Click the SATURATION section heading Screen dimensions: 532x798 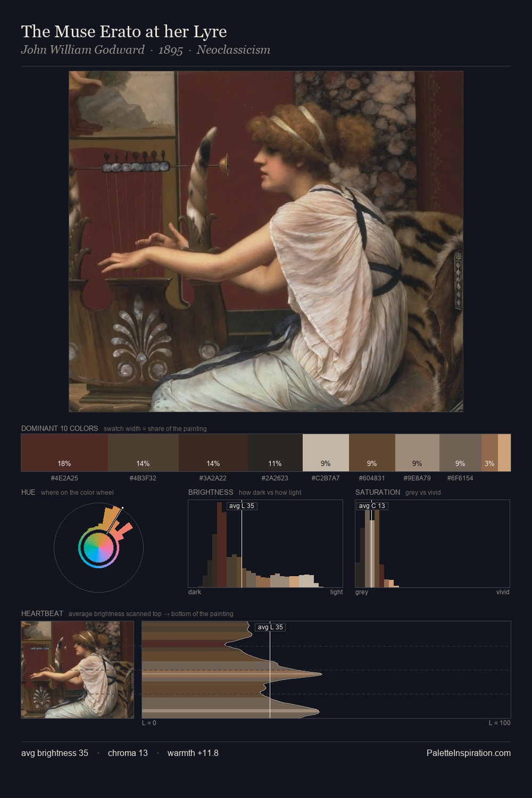pyautogui.click(x=378, y=492)
